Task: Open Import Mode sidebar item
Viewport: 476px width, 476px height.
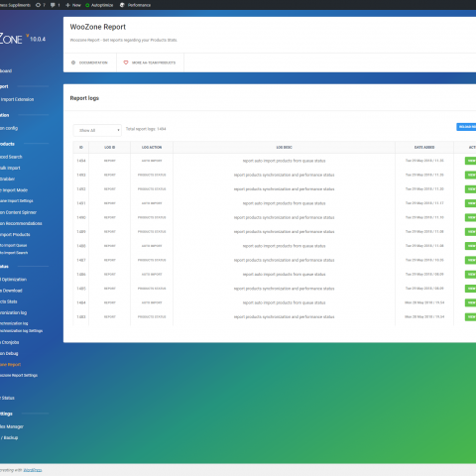Action: click(14, 190)
